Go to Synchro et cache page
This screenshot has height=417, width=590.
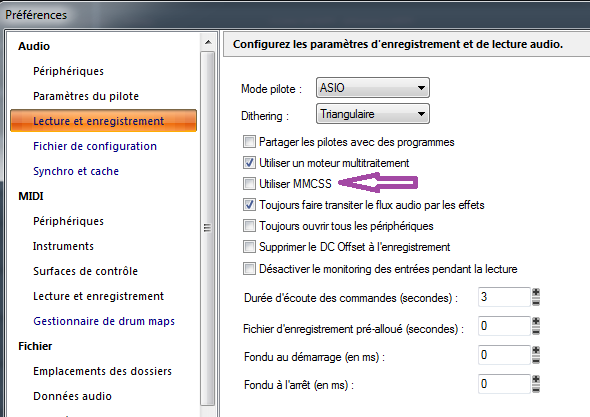76,171
